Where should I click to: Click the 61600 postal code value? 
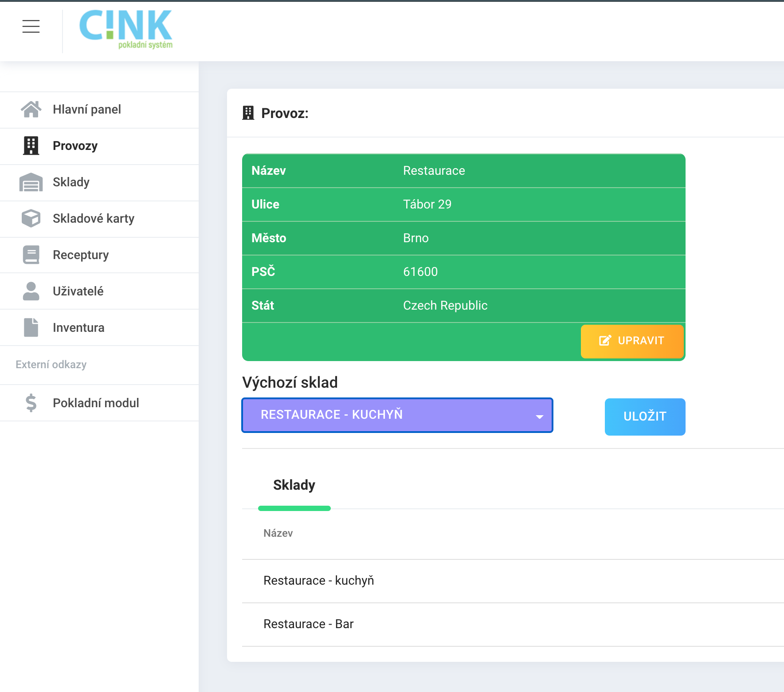pos(420,272)
